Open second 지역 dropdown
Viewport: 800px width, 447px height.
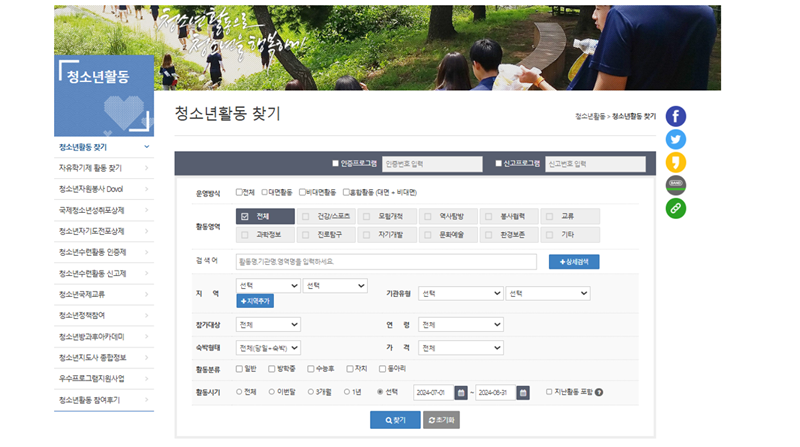pyautogui.click(x=335, y=286)
